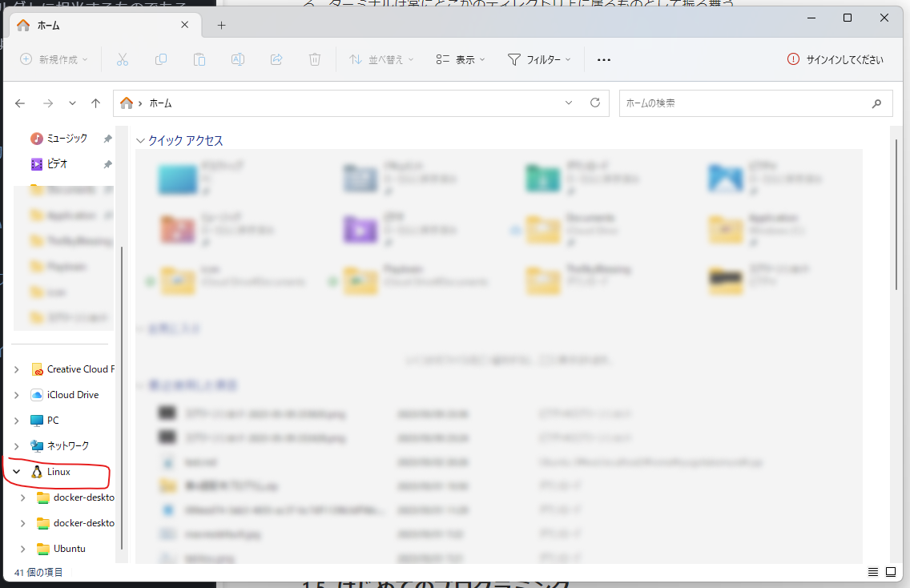Image resolution: width=910 pixels, height=588 pixels.
Task: Collapse the クイック アクセス section
Action: [x=140, y=140]
